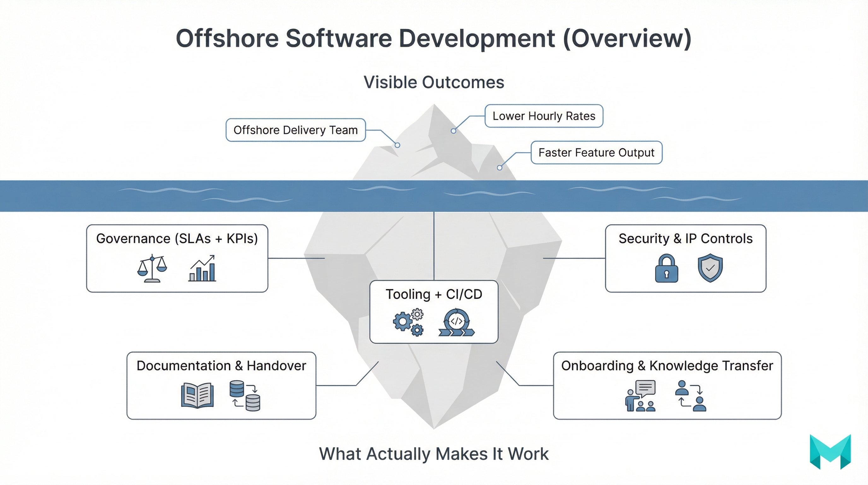Open the Offshore Delivery Team label
The height and width of the screenshot is (485, 868).
295,130
